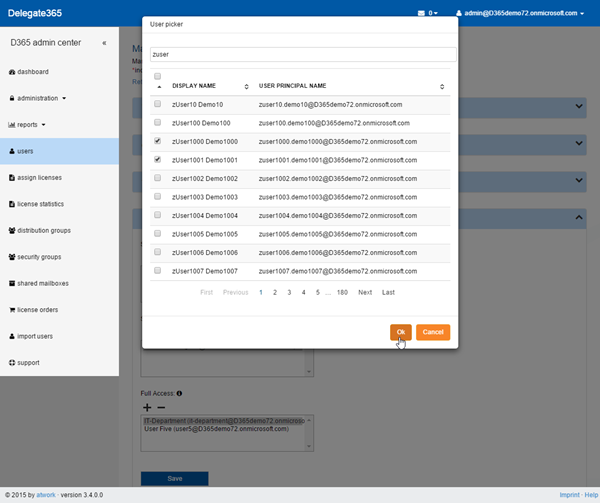The image size is (600, 503).
Task: Go to Next page of results
Action: [x=365, y=292]
